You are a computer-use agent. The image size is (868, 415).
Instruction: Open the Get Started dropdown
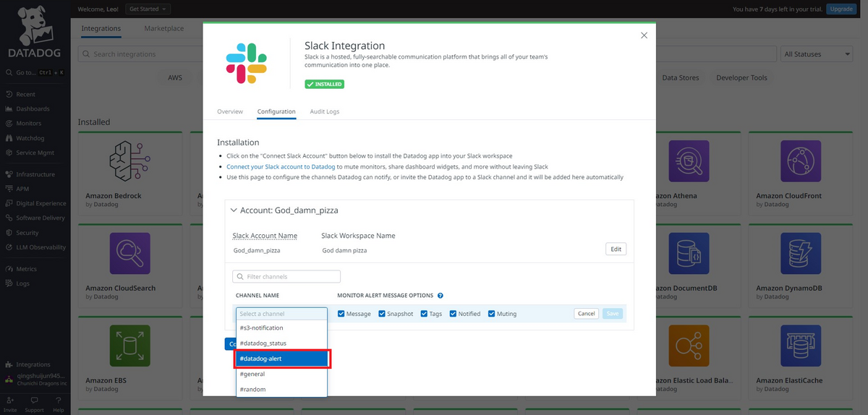(148, 9)
